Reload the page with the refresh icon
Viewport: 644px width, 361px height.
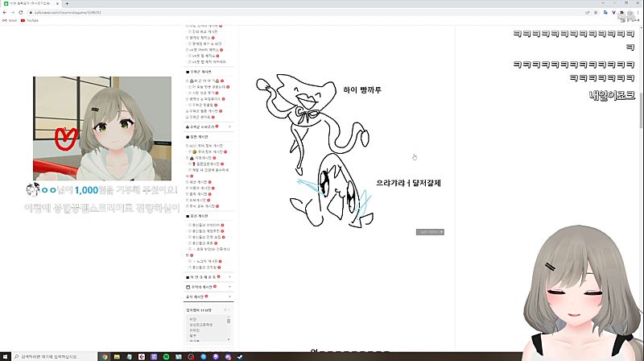click(x=21, y=12)
